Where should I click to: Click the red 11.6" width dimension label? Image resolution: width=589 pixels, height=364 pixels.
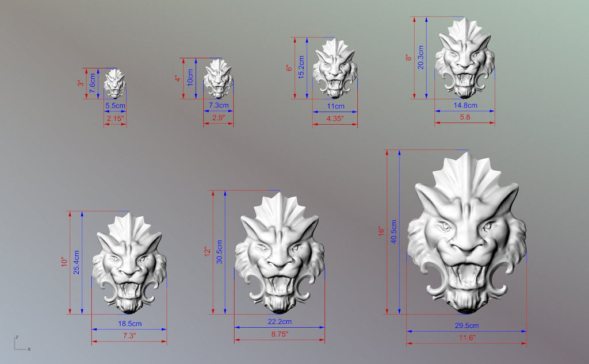[x=467, y=338]
